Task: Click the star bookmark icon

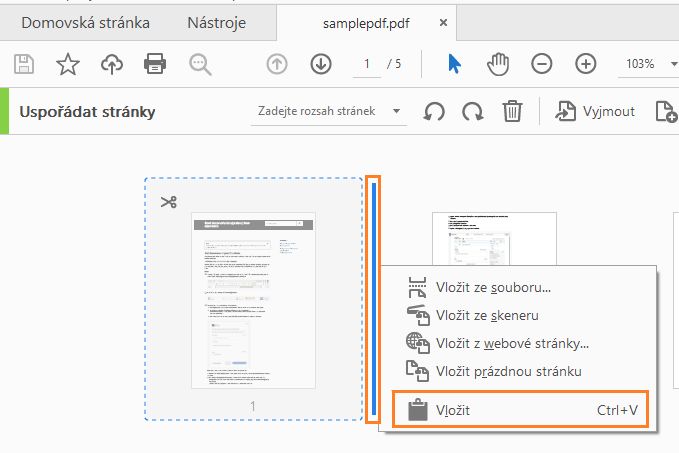Action: point(68,64)
